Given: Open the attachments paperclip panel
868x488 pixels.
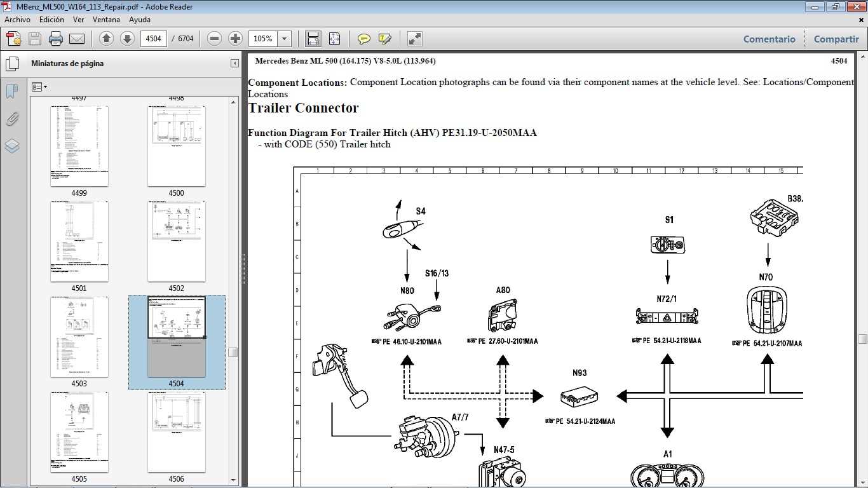Looking at the screenshot, I should [x=12, y=119].
